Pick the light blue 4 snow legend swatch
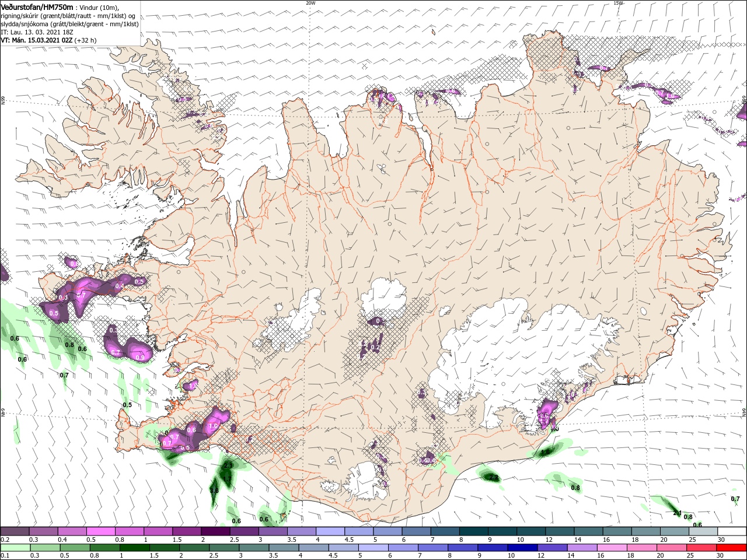 329,531
